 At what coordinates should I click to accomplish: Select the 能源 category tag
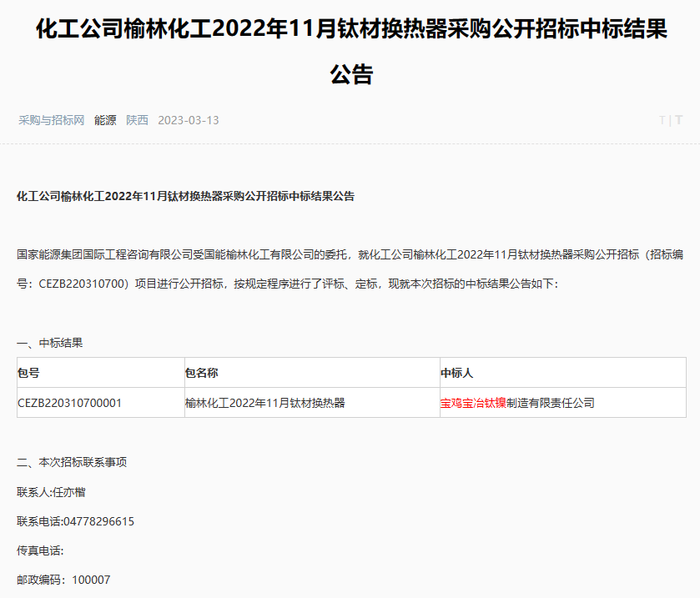click(105, 120)
